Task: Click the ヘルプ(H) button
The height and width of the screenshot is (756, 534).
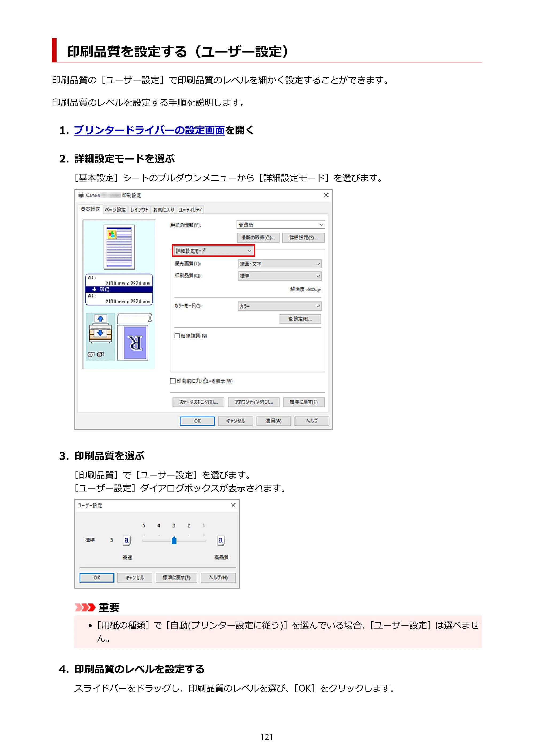Action: tap(218, 577)
